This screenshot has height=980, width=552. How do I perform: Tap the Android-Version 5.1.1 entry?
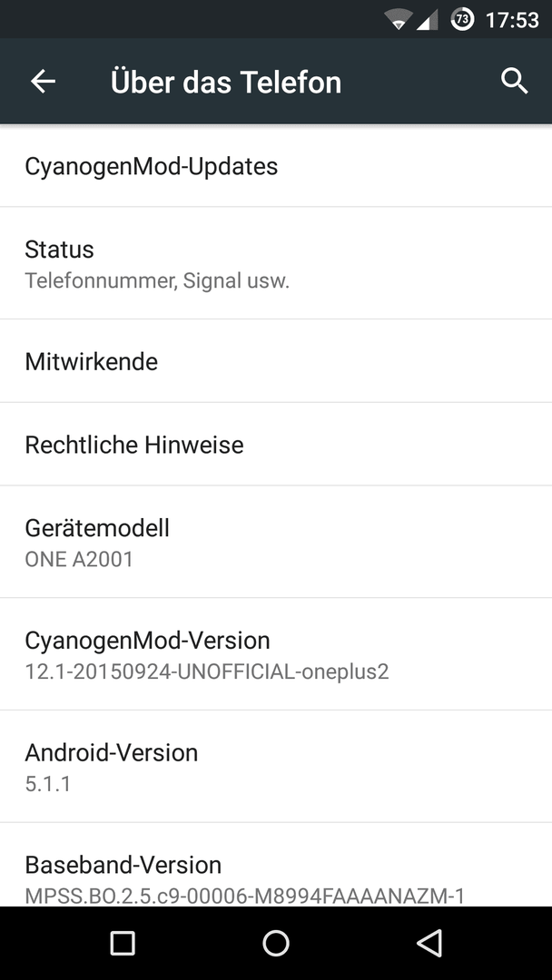coord(276,767)
